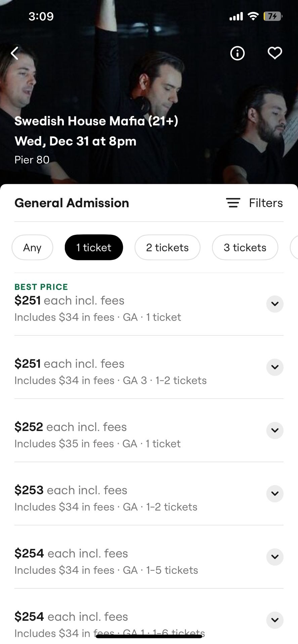Tap the Swedish House Mafia event title
Screen dimensions: 298x644
pyautogui.click(x=96, y=121)
